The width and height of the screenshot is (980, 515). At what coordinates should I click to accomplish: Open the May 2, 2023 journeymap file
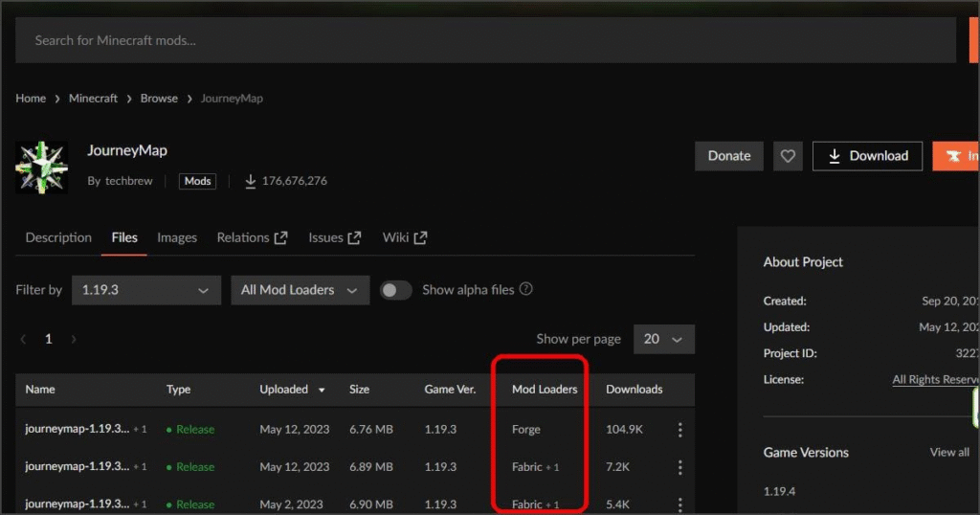pos(77,504)
